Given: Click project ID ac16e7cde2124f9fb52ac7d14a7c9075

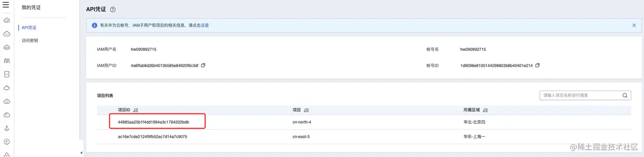Looking at the screenshot, I should tap(152, 137).
